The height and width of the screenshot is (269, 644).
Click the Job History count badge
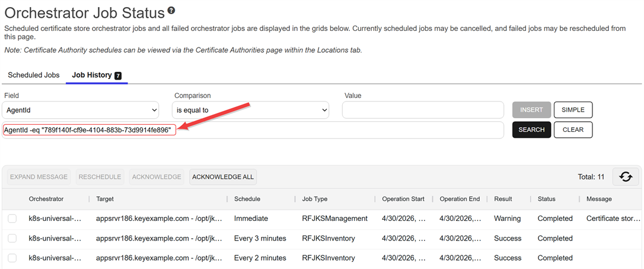(x=118, y=75)
